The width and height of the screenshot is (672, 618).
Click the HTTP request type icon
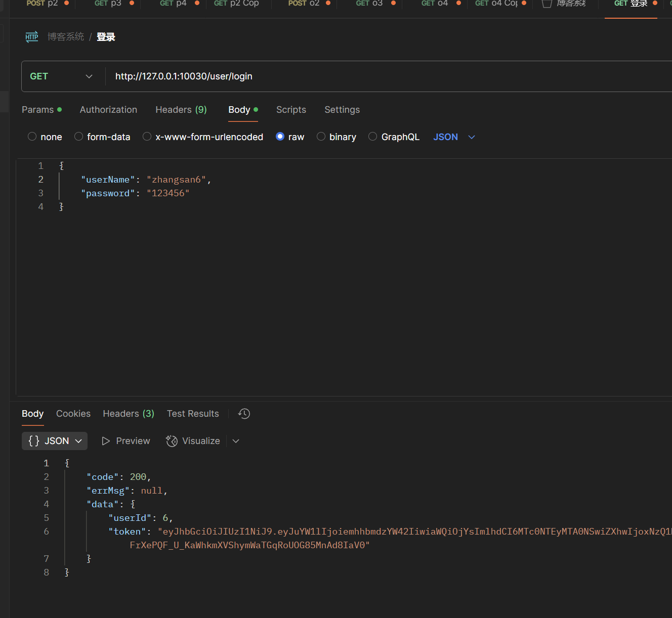pos(32,37)
